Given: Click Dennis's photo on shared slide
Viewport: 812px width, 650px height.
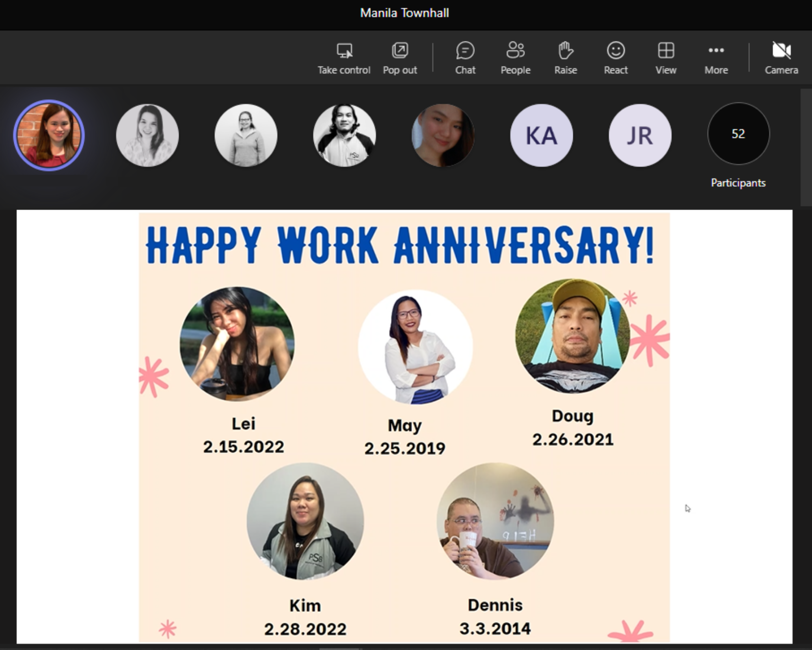Looking at the screenshot, I should click(x=495, y=521).
